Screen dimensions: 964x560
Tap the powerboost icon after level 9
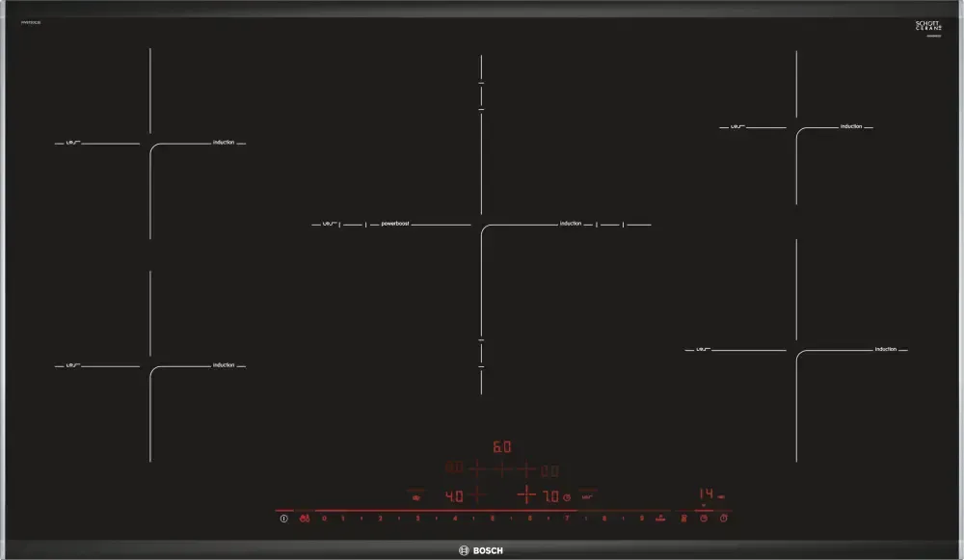click(x=660, y=519)
